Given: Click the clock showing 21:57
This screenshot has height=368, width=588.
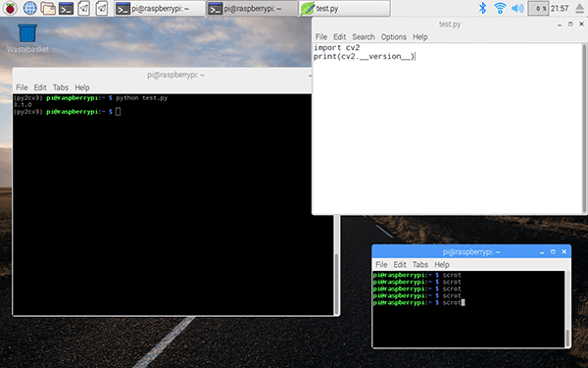Looking at the screenshot, I should (x=560, y=8).
